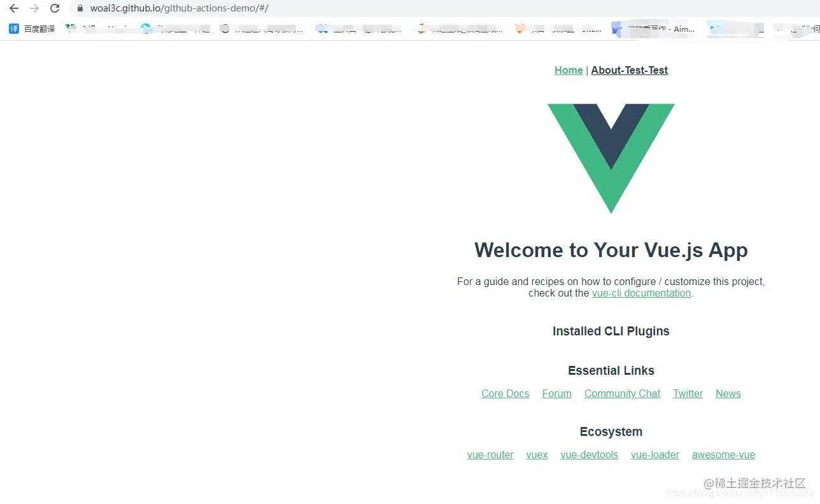The width and height of the screenshot is (820, 504).
Task: Go to the About-Test-Test page
Action: pos(629,70)
